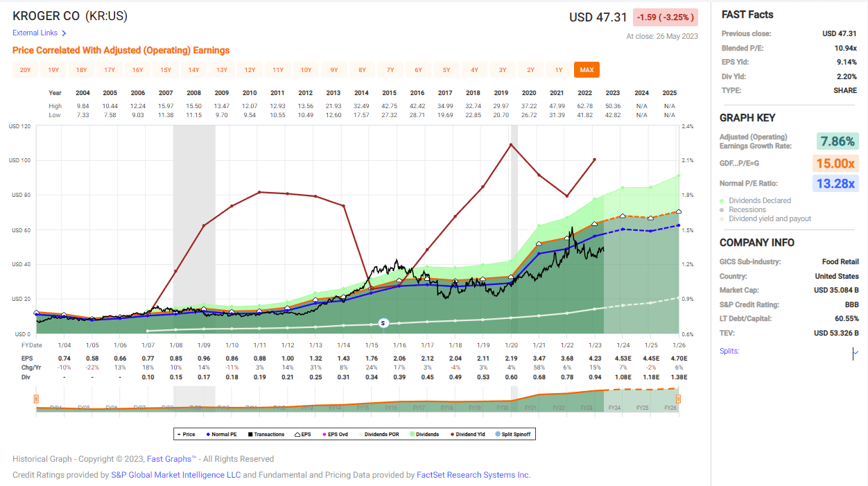The width and height of the screenshot is (868, 486).
Task: Switch to the 10Y time range
Action: point(306,70)
